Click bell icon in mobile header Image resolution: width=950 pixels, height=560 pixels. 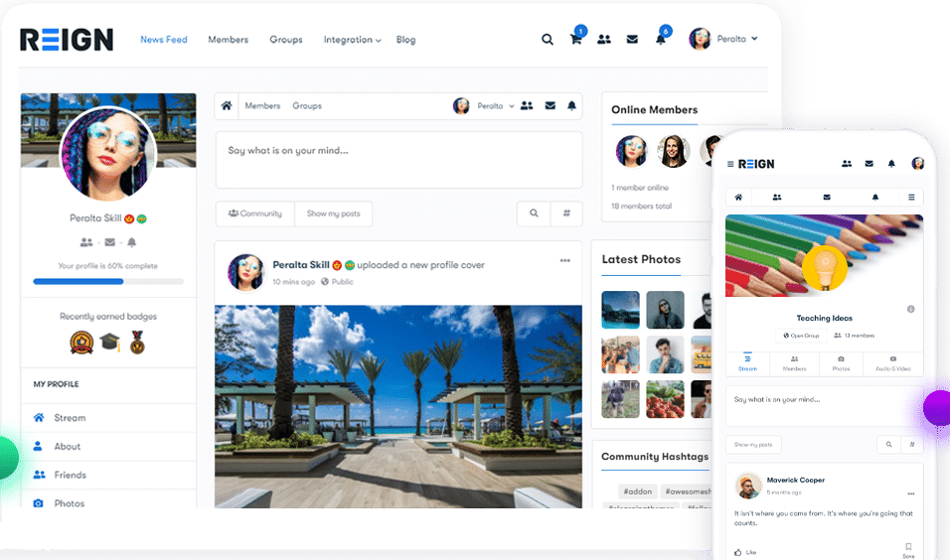click(x=891, y=164)
